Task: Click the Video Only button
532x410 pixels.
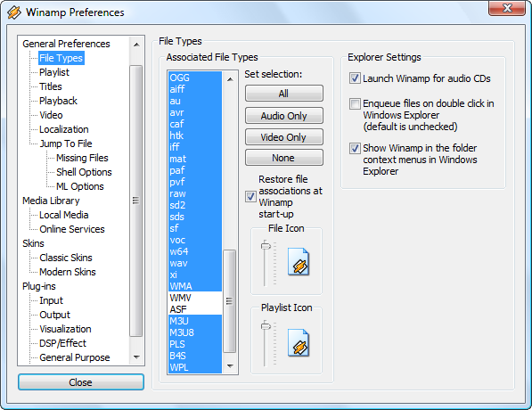Action: (284, 137)
